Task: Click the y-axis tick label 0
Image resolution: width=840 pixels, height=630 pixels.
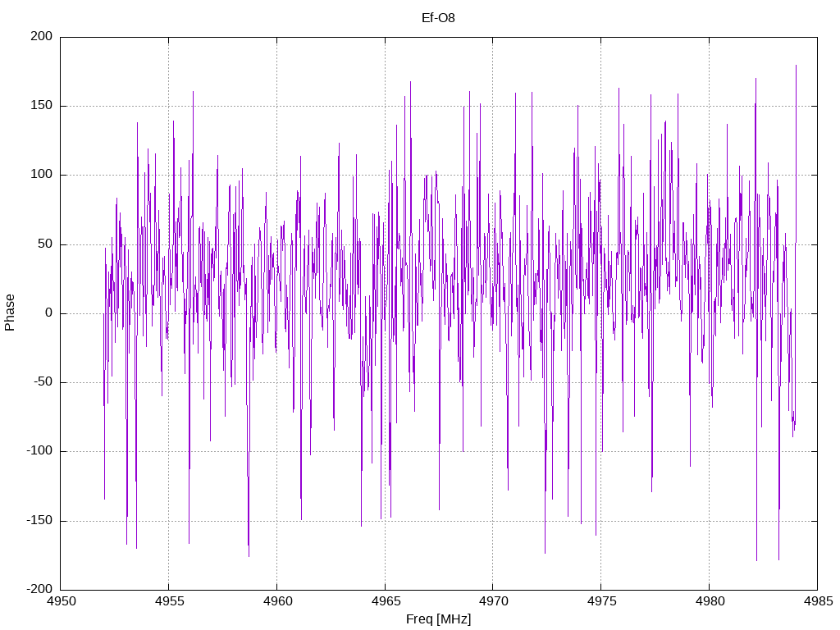Action: (x=49, y=313)
